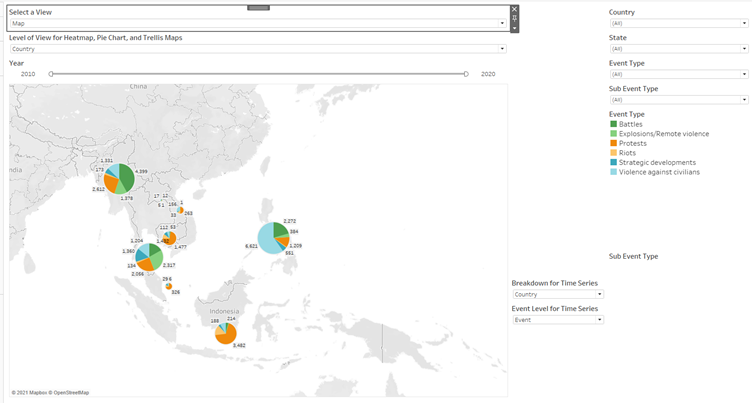This screenshot has width=752, height=403.
Task: Click the Year slider's 2020 end handle
Action: 466,73
